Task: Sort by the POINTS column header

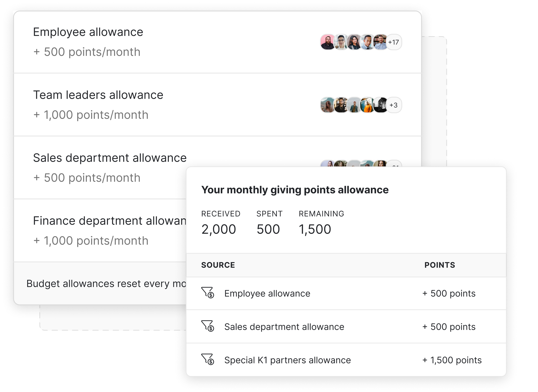Action: [x=440, y=265]
